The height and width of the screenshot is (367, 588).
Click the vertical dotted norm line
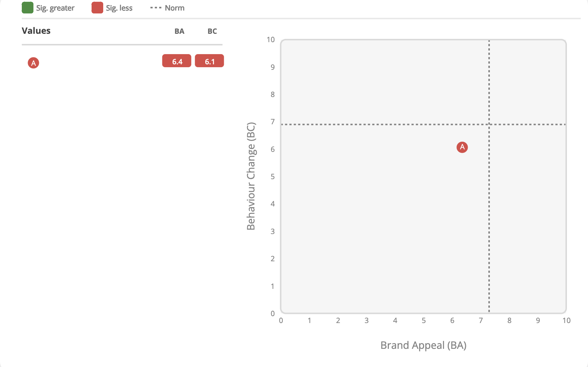coord(489,218)
